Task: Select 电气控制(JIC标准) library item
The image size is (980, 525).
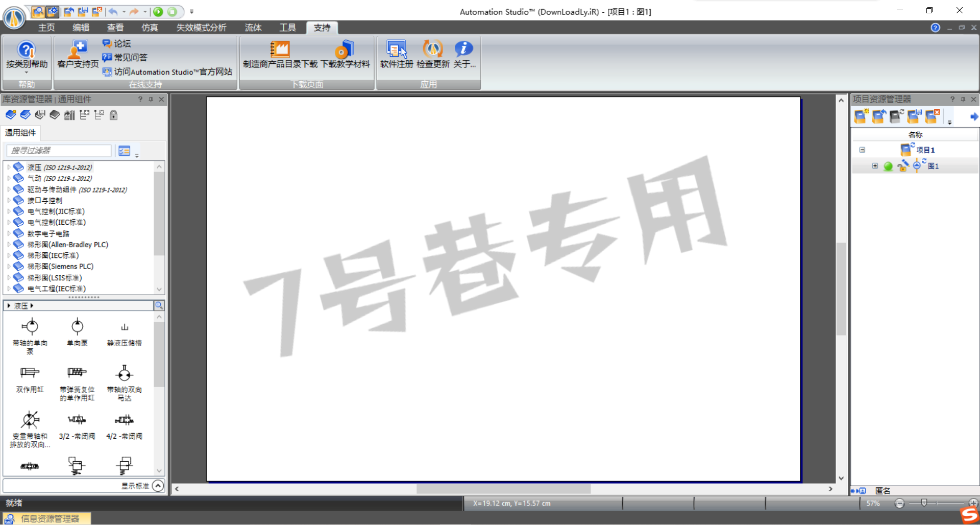Action: 56,211
